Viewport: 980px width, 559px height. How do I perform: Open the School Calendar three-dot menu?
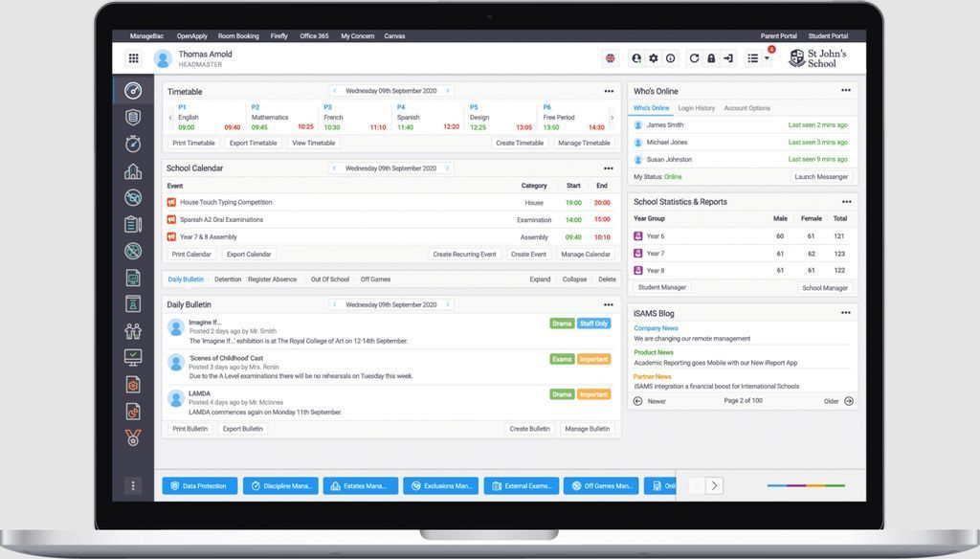pyautogui.click(x=608, y=168)
